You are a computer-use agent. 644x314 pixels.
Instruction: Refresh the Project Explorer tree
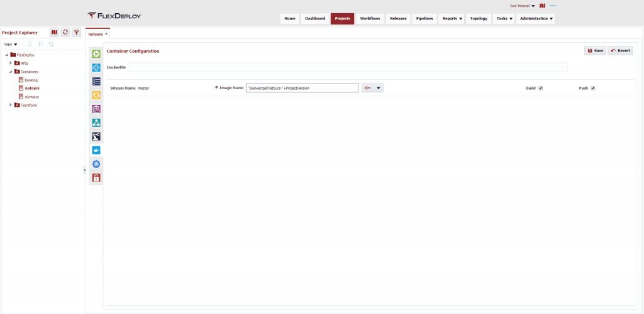pos(65,33)
